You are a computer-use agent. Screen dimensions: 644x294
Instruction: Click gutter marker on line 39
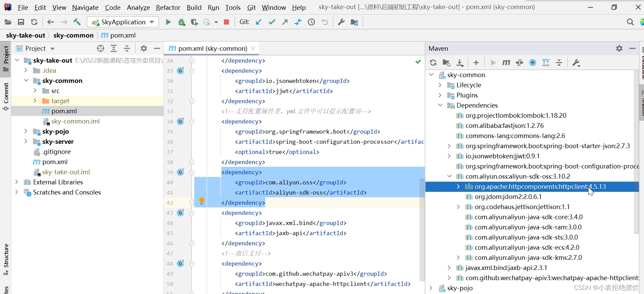181,172
